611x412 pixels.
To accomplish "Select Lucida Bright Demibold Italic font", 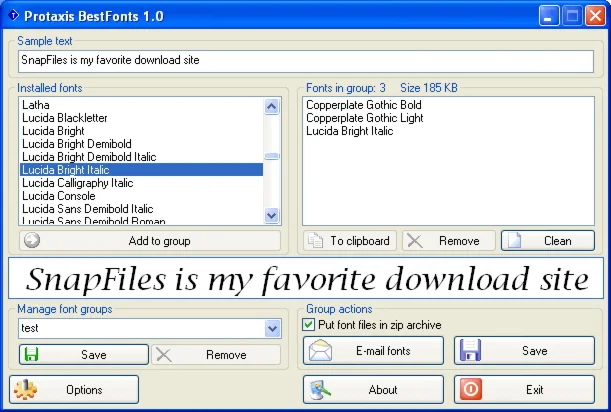I will click(141, 157).
